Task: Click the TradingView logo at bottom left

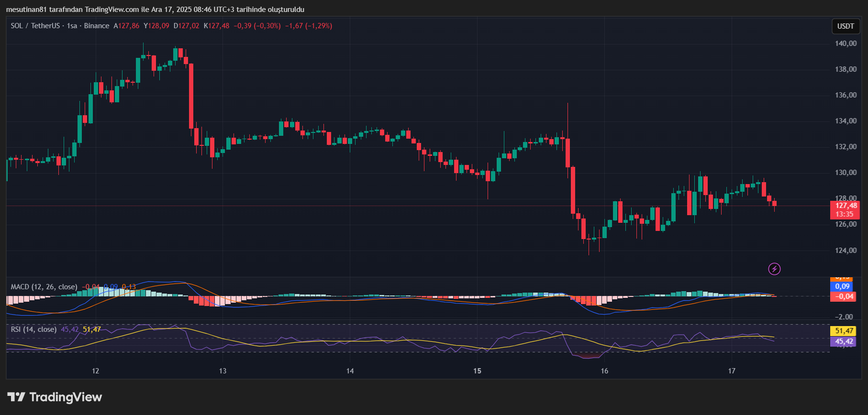Action: tap(55, 397)
